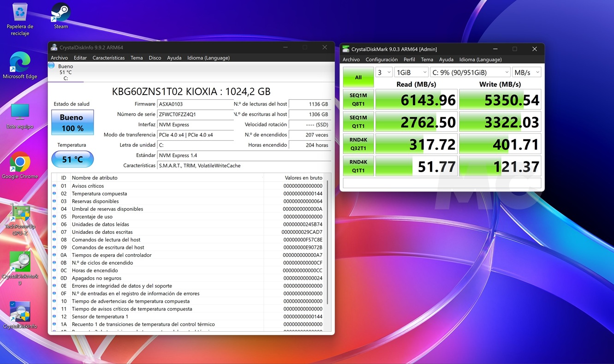Click the CrystalDiskMark title bar app icon
Image resolution: width=614 pixels, height=364 pixels.
point(346,49)
